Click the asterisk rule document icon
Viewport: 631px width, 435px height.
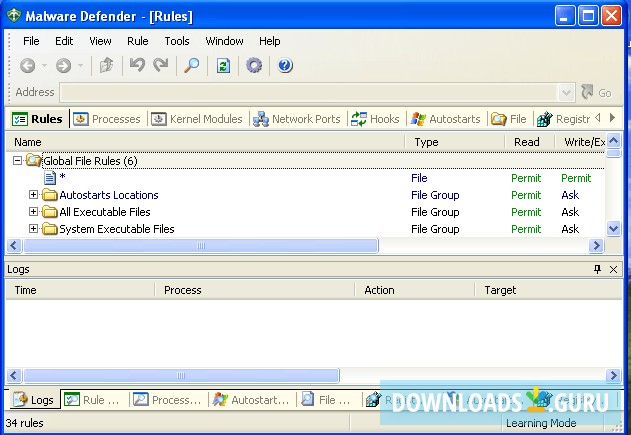point(50,177)
